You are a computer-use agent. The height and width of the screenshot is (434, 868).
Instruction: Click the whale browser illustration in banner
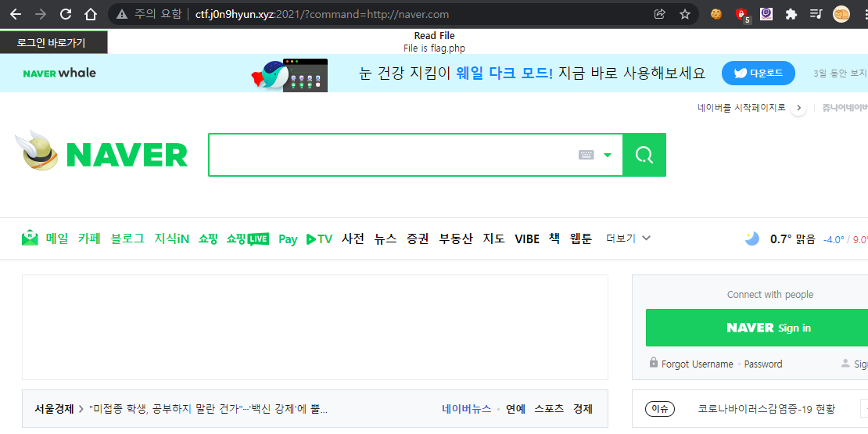(x=289, y=75)
